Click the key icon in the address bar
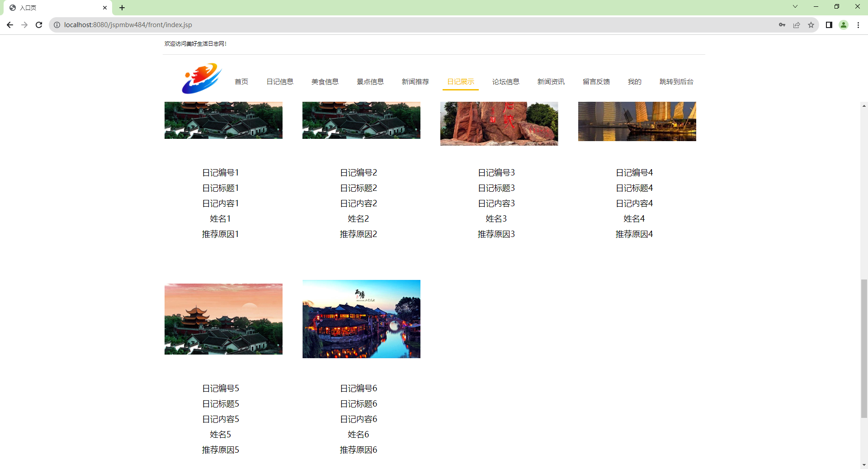Screen dimensions: 868x469 tap(782, 25)
